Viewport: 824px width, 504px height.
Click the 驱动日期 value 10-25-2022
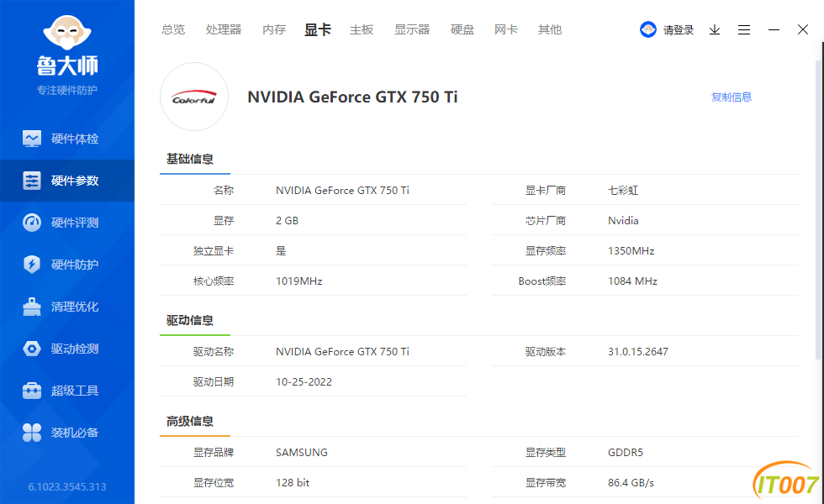pyautogui.click(x=304, y=381)
